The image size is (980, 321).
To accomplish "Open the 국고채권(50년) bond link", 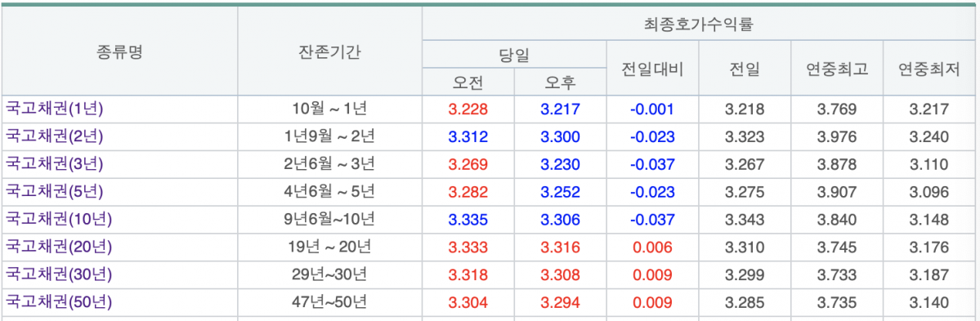I will click(x=59, y=302).
